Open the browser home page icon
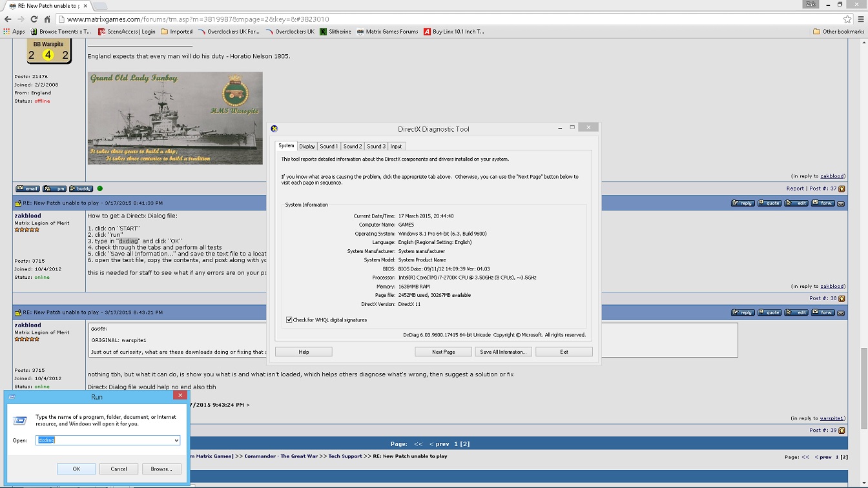The height and width of the screenshot is (488, 868). tap(47, 19)
